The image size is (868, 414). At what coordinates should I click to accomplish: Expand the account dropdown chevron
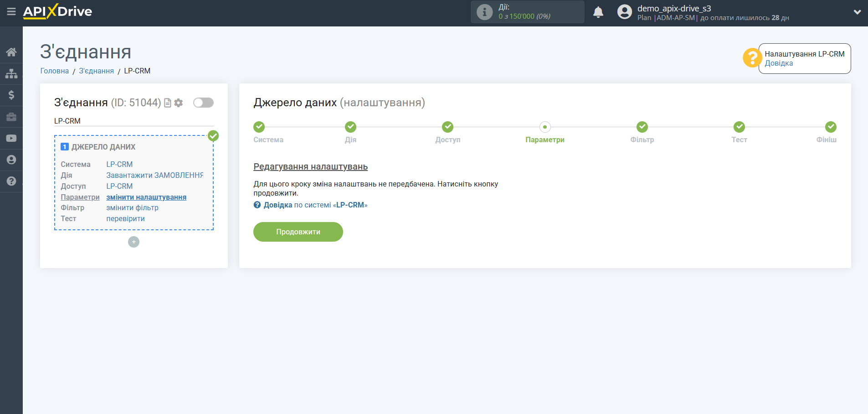pyautogui.click(x=857, y=12)
